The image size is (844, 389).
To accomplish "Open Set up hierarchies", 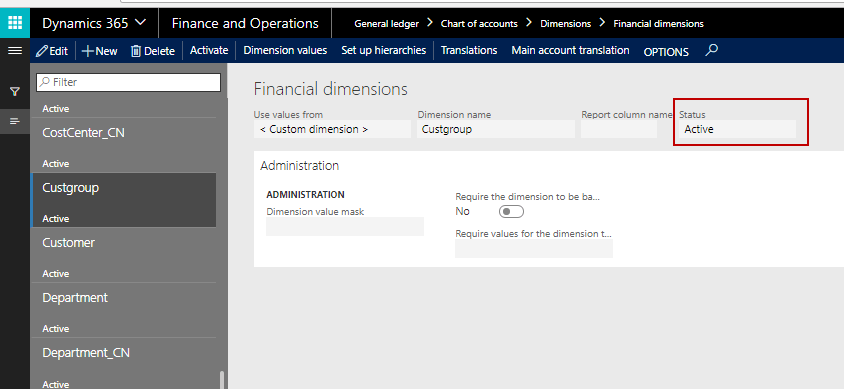I will coord(384,51).
